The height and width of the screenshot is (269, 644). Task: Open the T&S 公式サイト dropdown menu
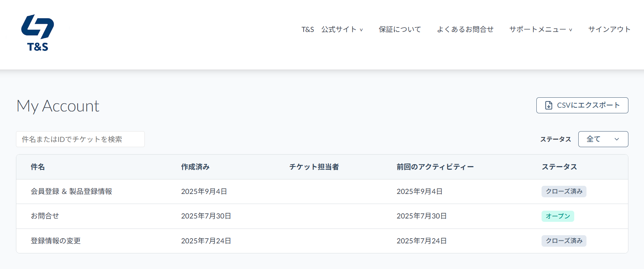click(x=332, y=29)
